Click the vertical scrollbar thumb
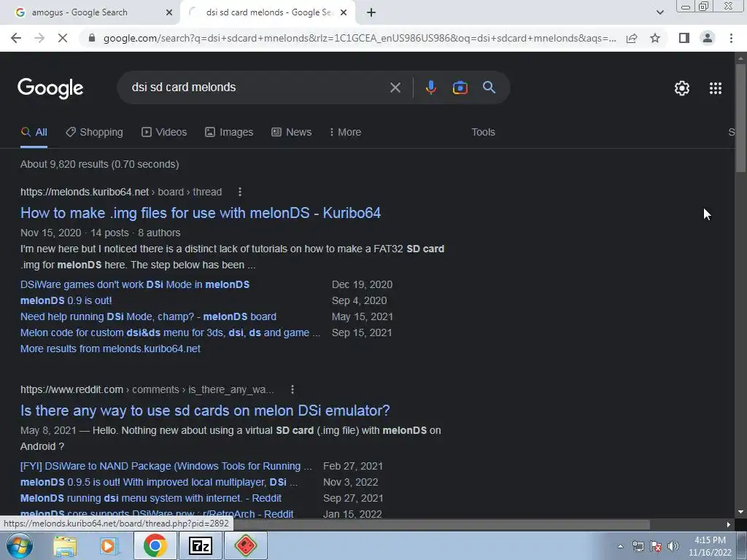Screen dimensions: 747x560 (740, 118)
